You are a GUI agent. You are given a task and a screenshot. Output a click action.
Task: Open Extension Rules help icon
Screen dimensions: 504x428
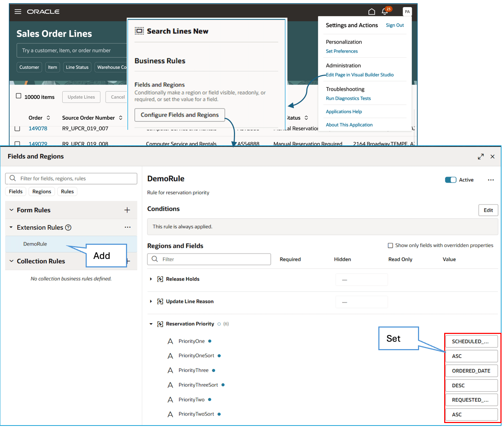[x=68, y=227]
